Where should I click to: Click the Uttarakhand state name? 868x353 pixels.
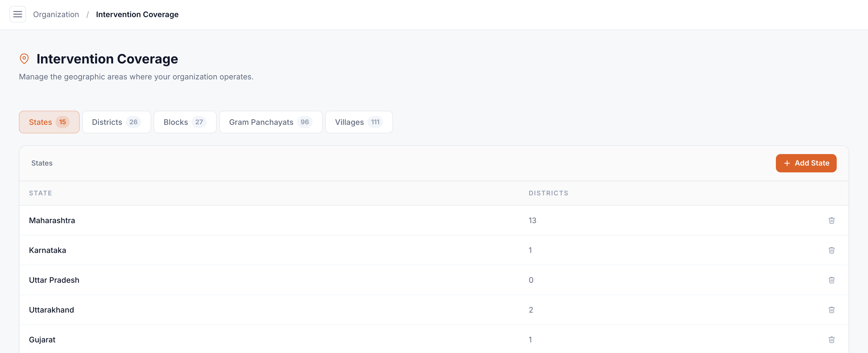coord(51,310)
